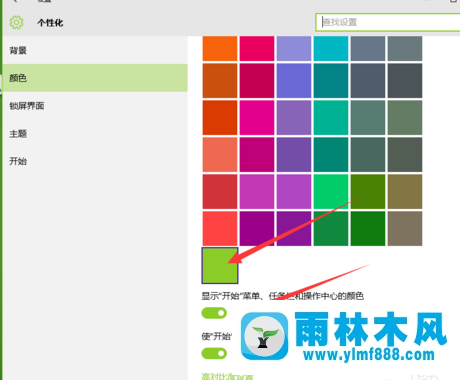The width and height of the screenshot is (460, 380).
Task: Select the lime green accent swatch below the grid
Action: point(220,266)
